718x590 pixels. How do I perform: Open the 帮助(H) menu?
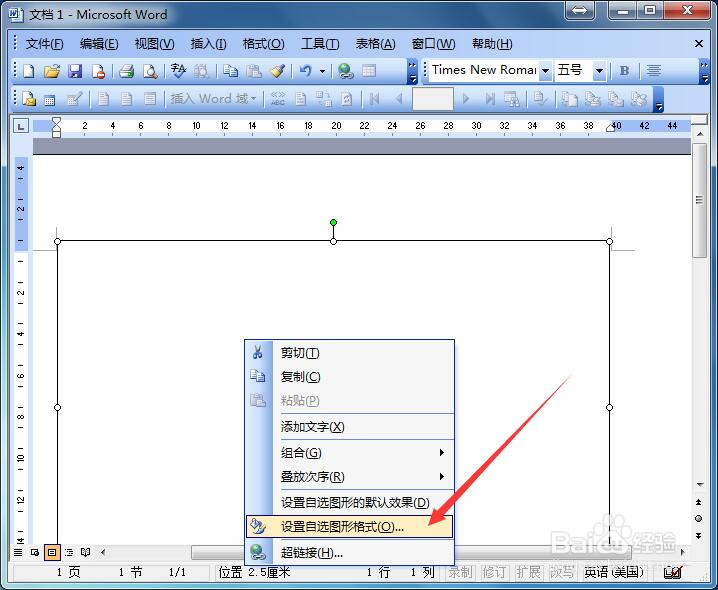492,44
